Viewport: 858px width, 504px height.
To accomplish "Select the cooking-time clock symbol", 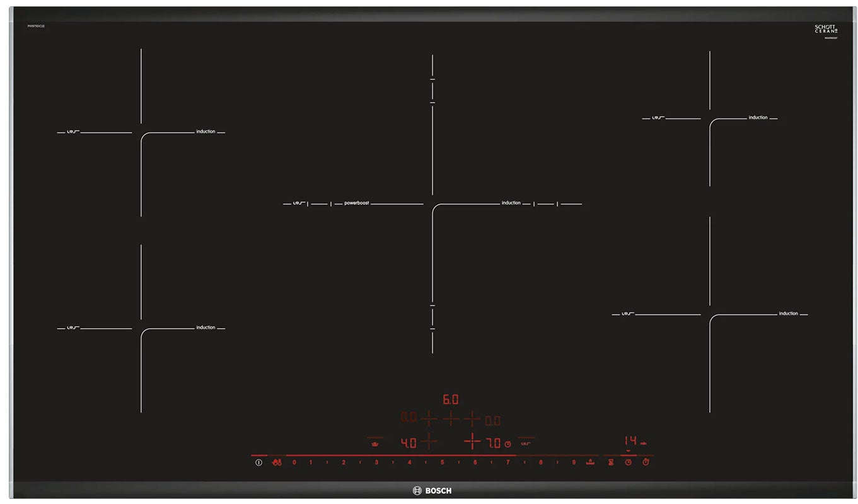I will [x=629, y=462].
